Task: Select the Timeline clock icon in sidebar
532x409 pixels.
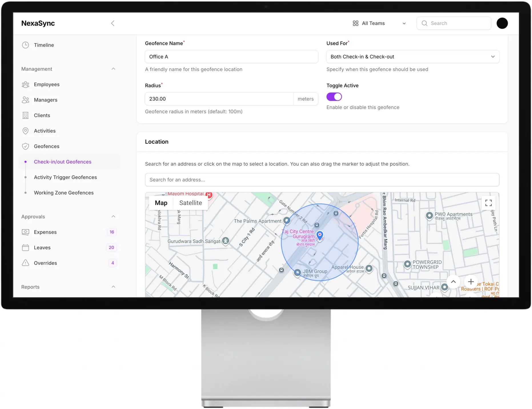Action: click(25, 45)
